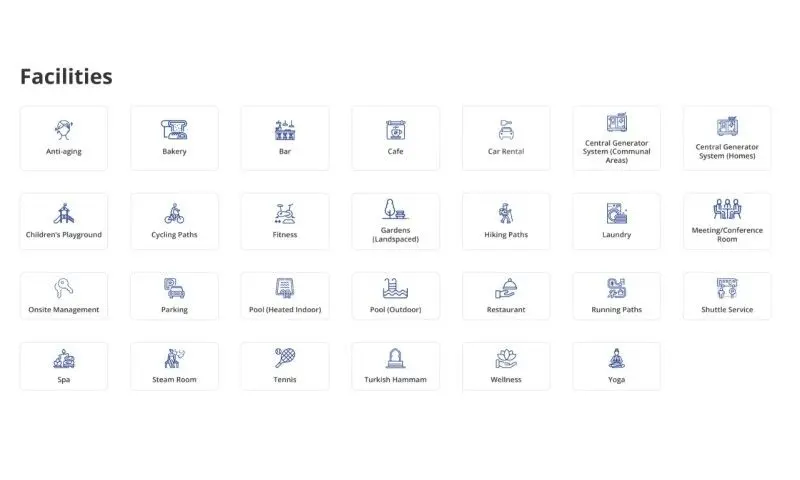Viewport: 800px width, 480px height.
Task: Click the Pool (Outdoor) icon
Action: tap(395, 288)
